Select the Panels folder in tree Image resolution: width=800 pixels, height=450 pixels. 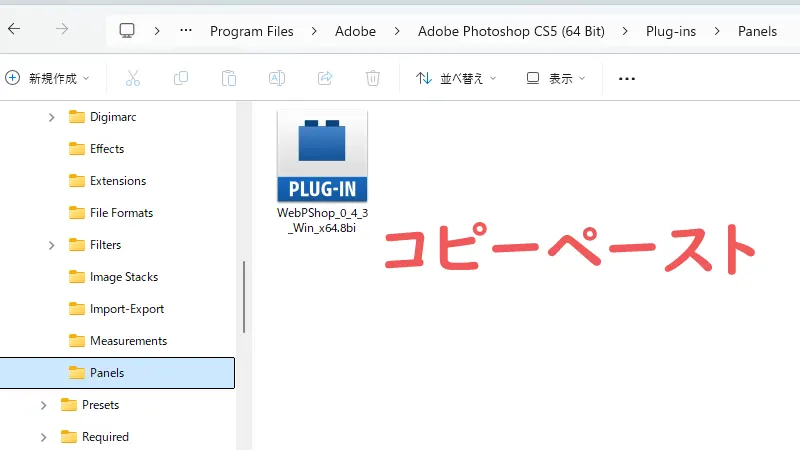pos(117,373)
